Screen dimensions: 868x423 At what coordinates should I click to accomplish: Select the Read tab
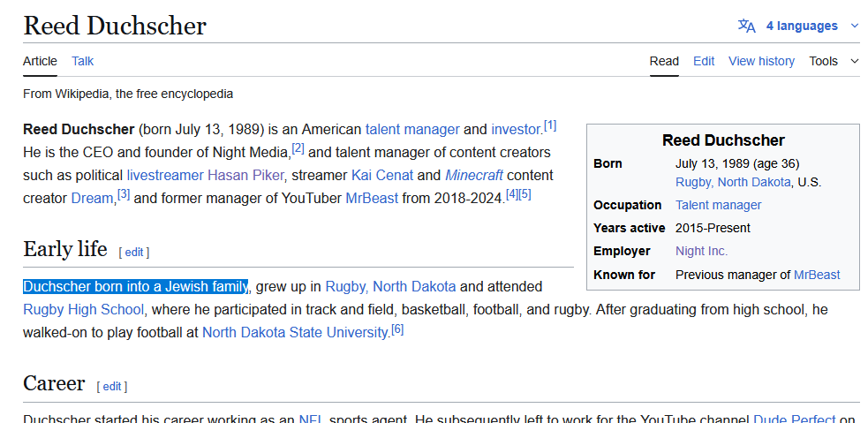coord(664,61)
